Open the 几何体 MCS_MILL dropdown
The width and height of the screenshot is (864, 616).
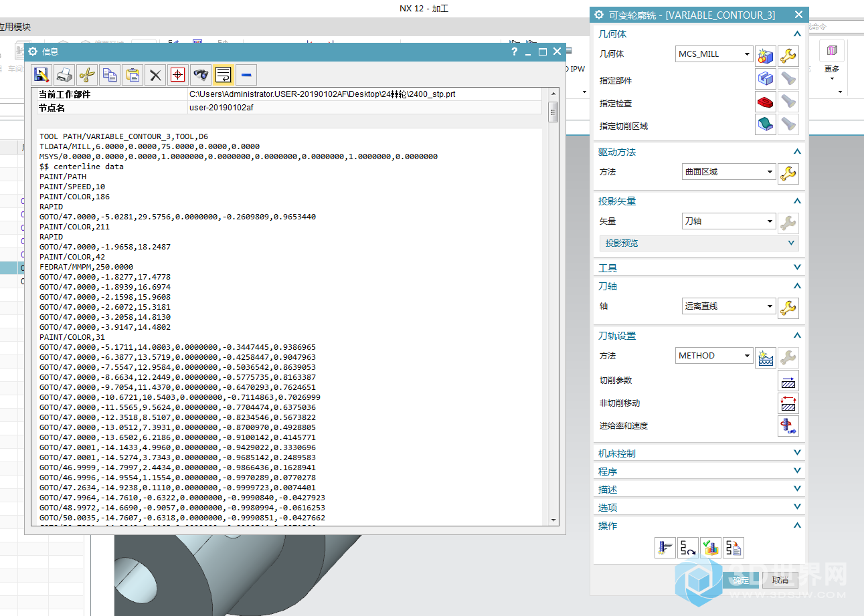(x=714, y=54)
